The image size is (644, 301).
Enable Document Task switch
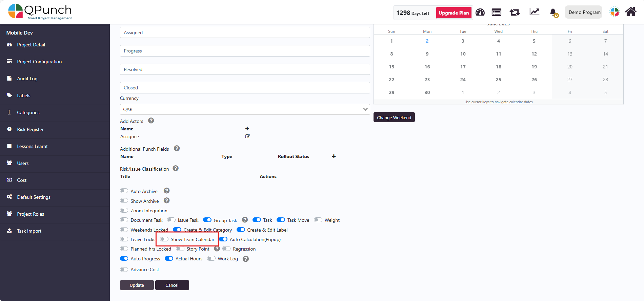point(124,220)
